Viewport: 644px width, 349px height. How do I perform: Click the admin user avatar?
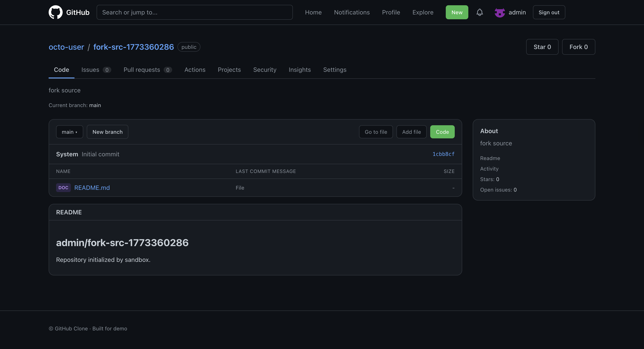coord(500,12)
